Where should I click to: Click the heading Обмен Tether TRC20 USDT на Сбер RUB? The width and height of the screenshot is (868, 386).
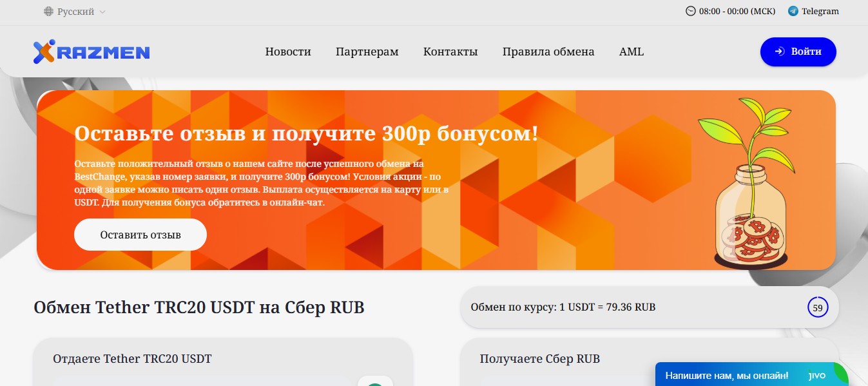[x=199, y=307]
